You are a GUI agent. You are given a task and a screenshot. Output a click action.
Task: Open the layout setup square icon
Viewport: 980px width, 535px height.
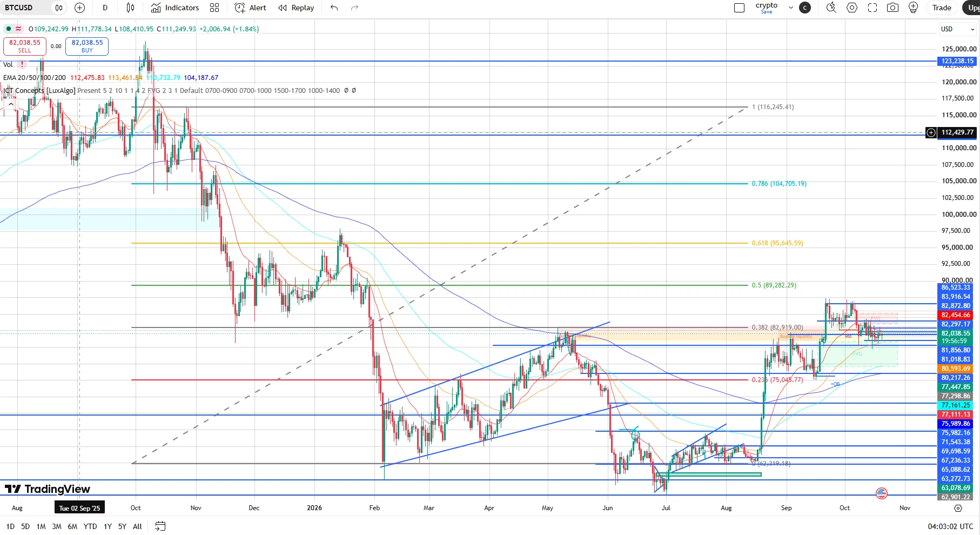click(740, 8)
